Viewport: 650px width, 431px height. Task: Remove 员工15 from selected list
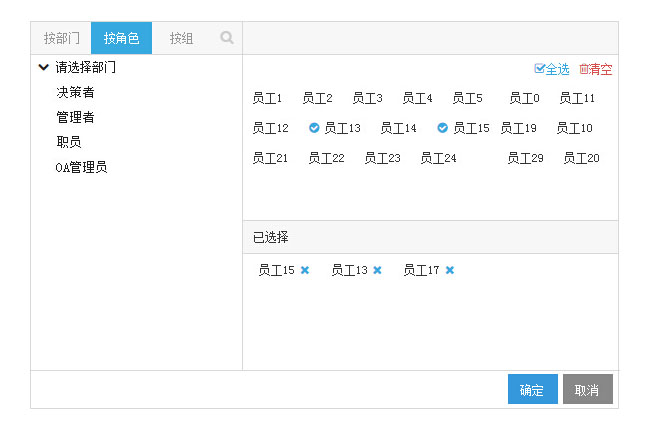point(305,270)
